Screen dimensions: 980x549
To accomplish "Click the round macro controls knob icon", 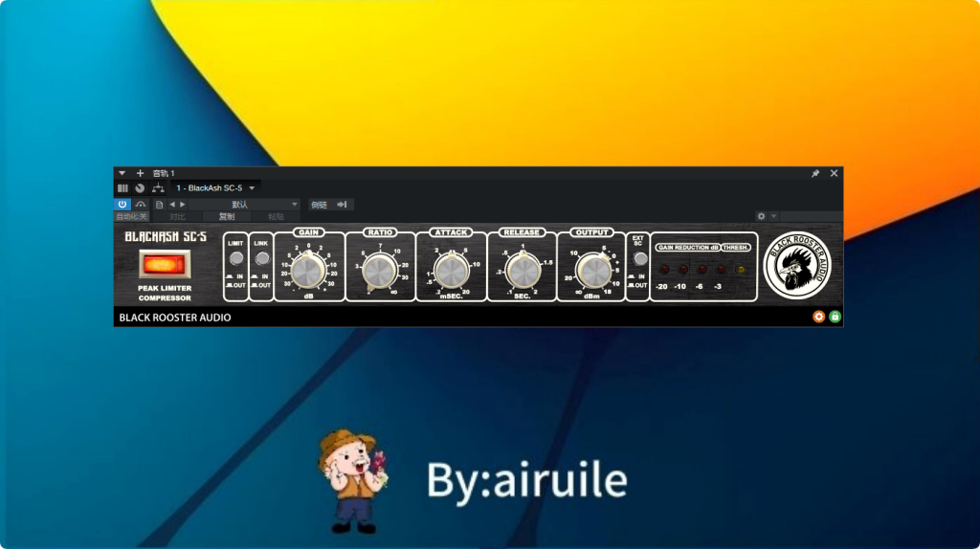I will [x=140, y=188].
